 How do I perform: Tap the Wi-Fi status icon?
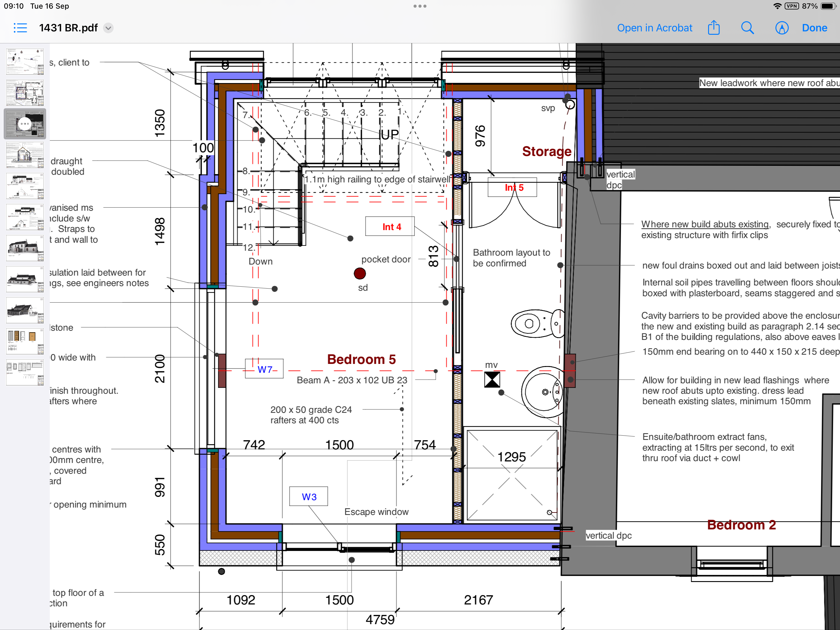click(777, 6)
